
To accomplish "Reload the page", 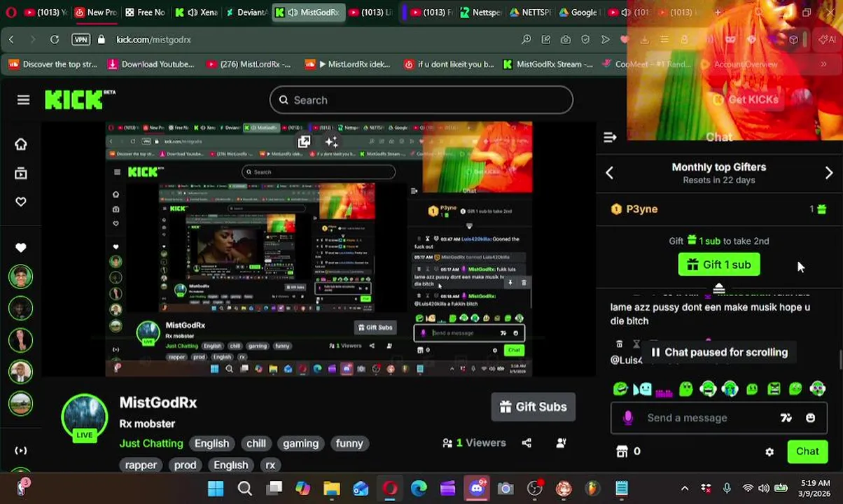I will click(x=54, y=40).
